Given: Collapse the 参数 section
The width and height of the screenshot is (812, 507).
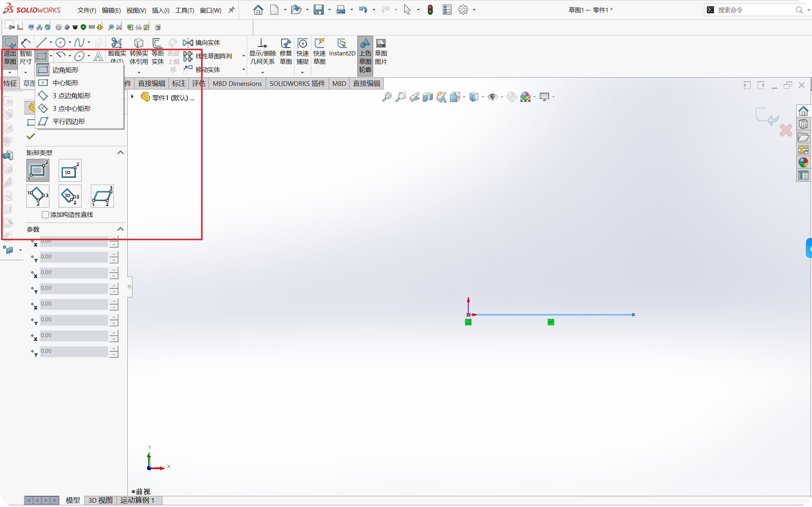Looking at the screenshot, I should click(x=121, y=229).
